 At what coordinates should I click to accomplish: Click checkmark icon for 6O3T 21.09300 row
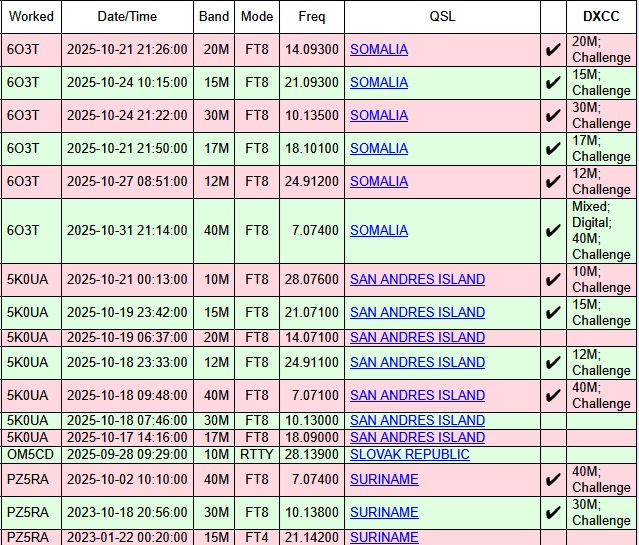coord(553,83)
